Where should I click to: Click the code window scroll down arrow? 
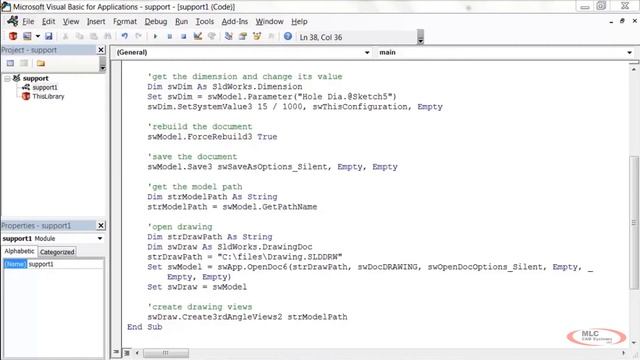(634, 343)
